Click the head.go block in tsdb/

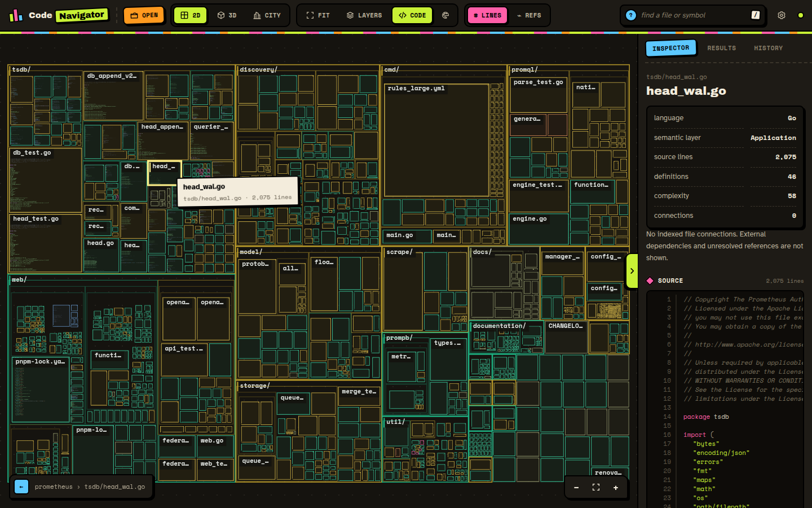[101, 255]
